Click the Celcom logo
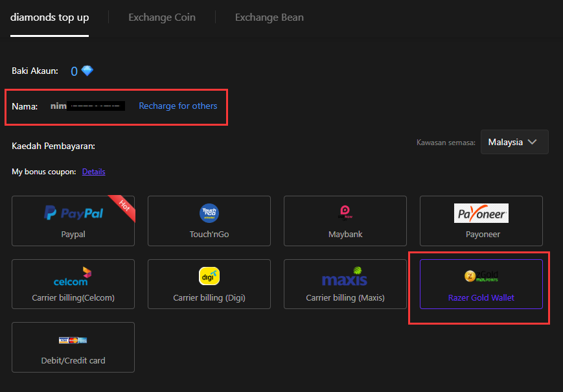 [73, 277]
